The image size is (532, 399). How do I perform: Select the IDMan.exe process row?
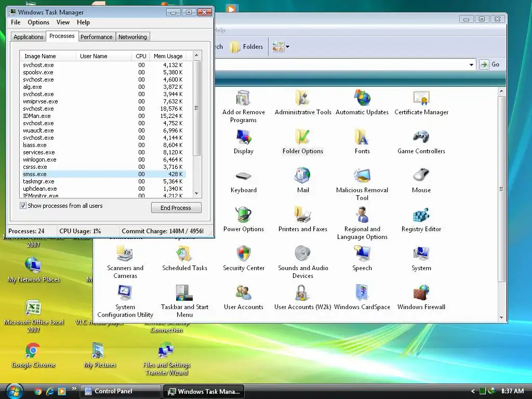103,116
